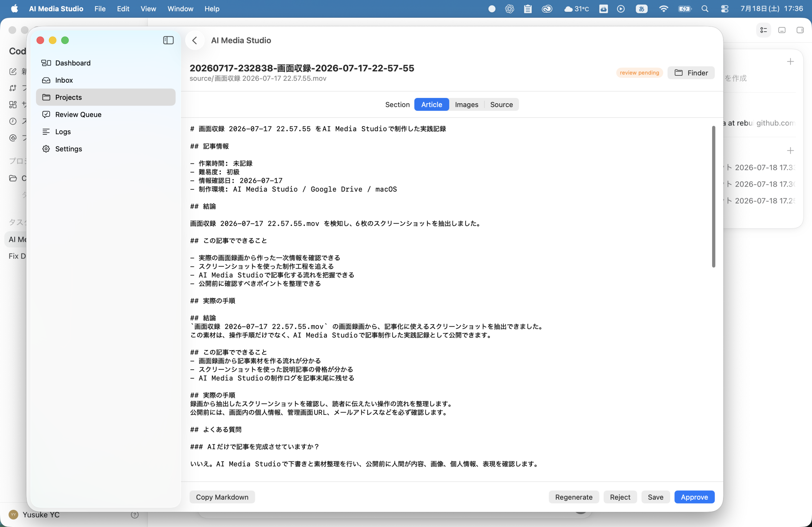Open Spotlight search
This screenshot has height=527, width=812.
705,9
